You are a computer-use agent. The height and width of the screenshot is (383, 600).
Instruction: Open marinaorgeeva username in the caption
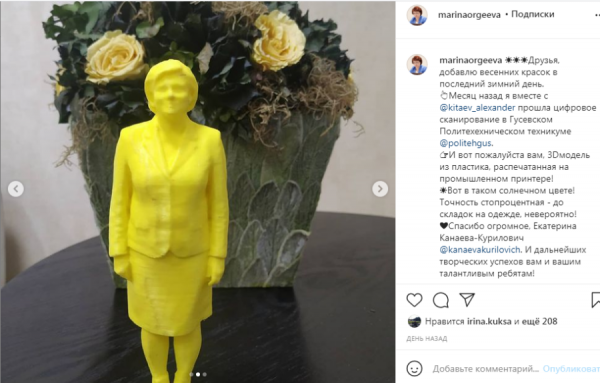471,60
